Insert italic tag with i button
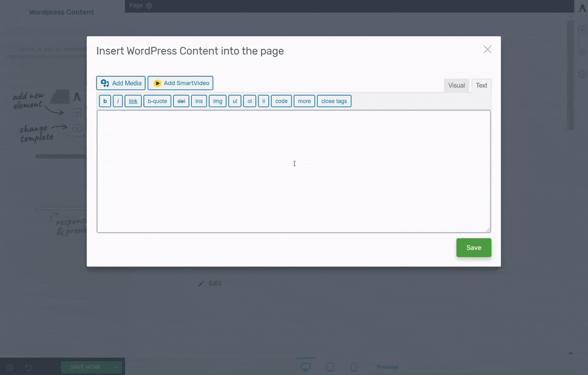The image size is (588, 375). point(118,101)
